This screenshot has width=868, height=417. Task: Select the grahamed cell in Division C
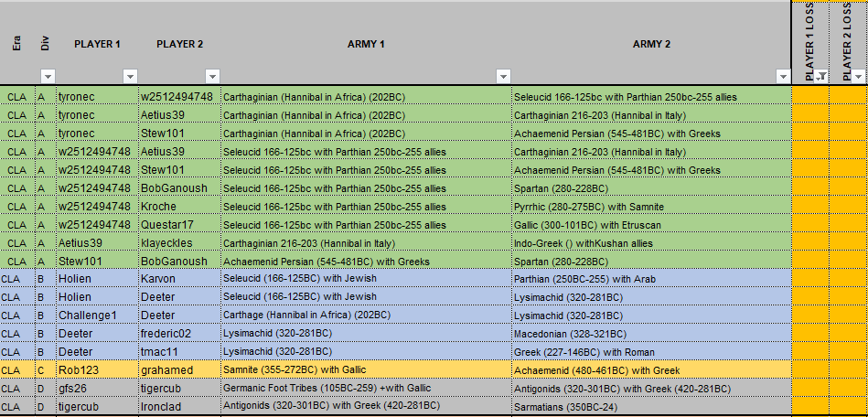coord(178,371)
